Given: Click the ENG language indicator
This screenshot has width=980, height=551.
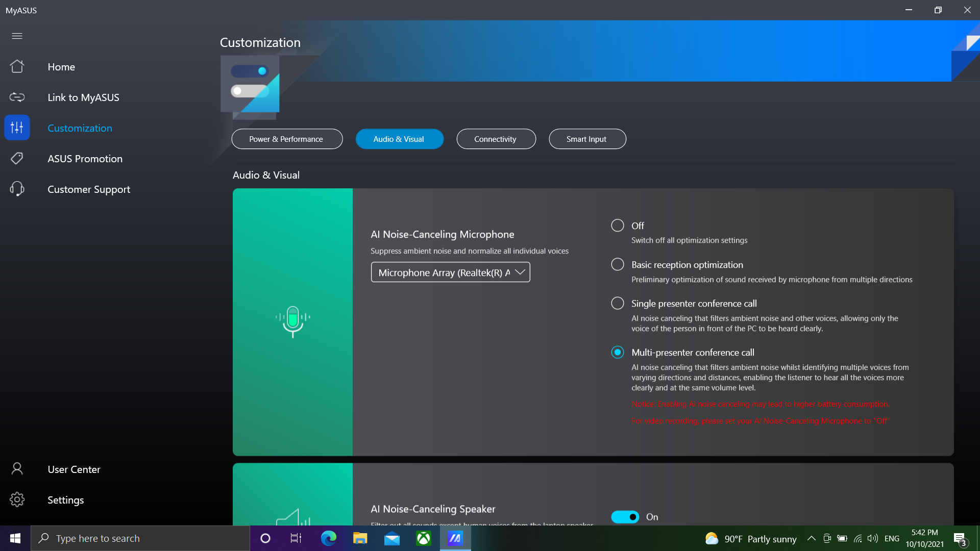Looking at the screenshot, I should pos(892,538).
